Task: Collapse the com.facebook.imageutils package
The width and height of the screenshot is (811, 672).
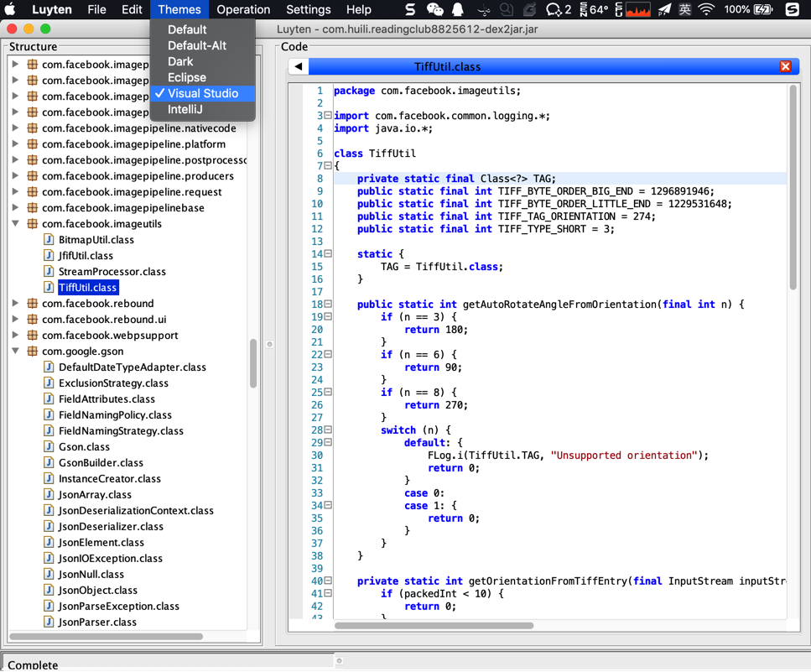Action: (x=16, y=224)
